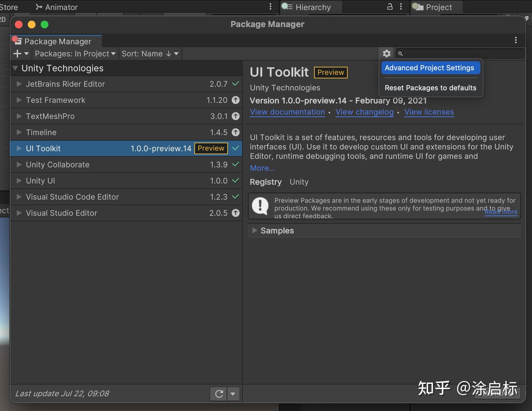Open the Sort: Name dropdown

point(150,54)
